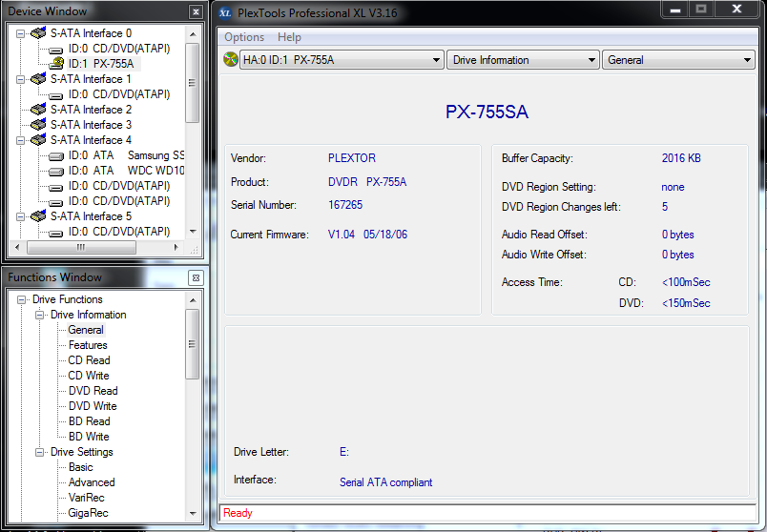767x532 pixels.
Task: Click the Serial ATA compliant interface value
Action: click(x=386, y=482)
